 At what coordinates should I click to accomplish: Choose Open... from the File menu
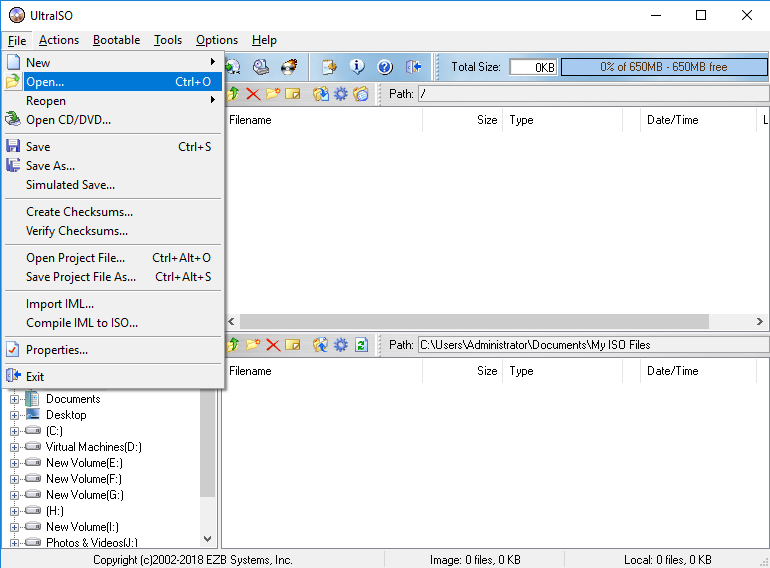coord(113,81)
